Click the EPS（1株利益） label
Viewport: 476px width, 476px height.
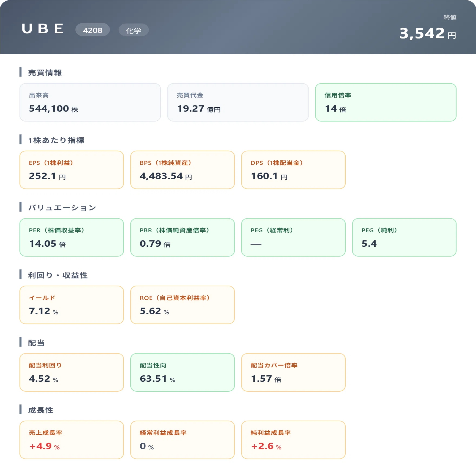coord(51,163)
